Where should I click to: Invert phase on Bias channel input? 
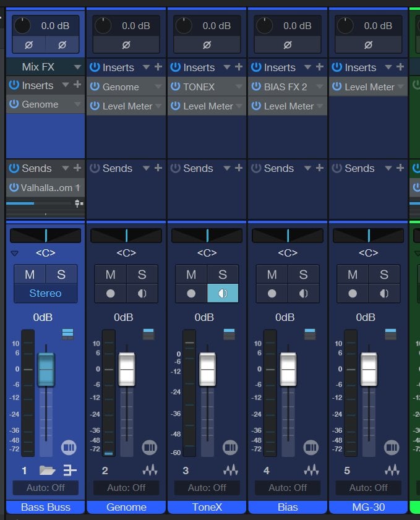click(287, 45)
